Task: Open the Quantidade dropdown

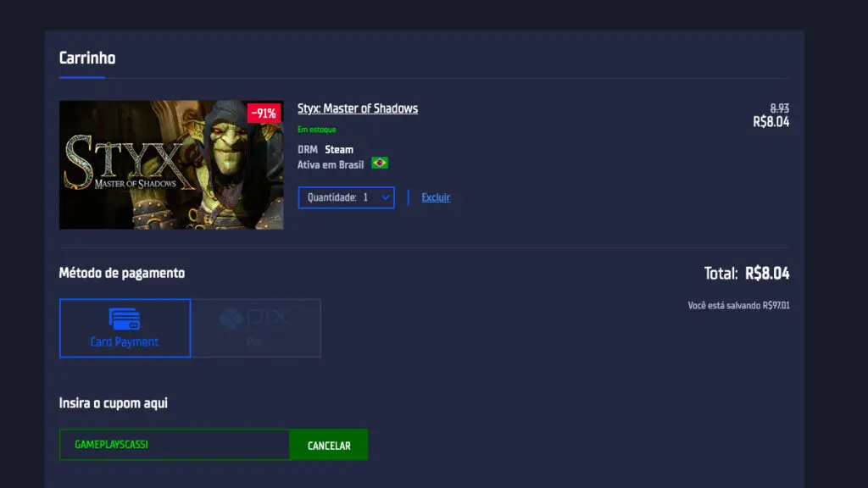Action: click(x=346, y=197)
